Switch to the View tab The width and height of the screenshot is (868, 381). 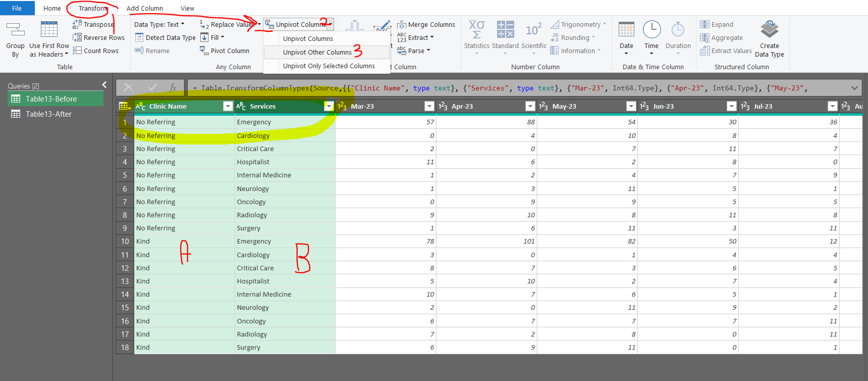[x=187, y=8]
